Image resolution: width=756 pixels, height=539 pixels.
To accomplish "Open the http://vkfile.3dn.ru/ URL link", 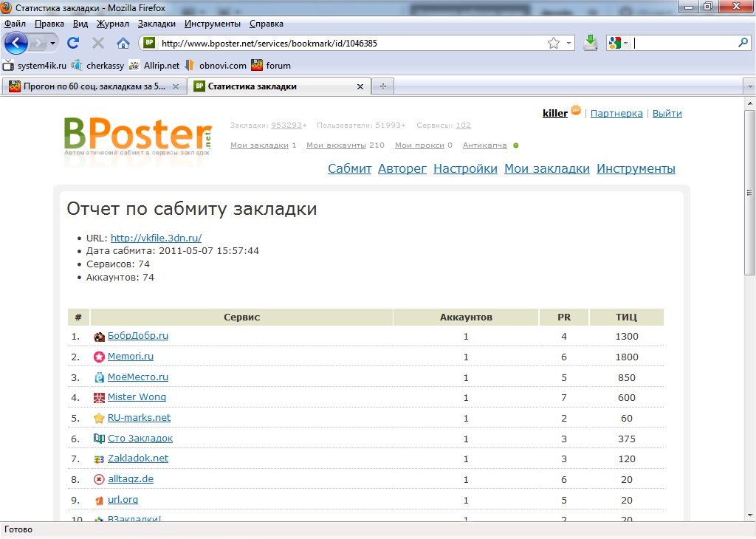I will (157, 238).
